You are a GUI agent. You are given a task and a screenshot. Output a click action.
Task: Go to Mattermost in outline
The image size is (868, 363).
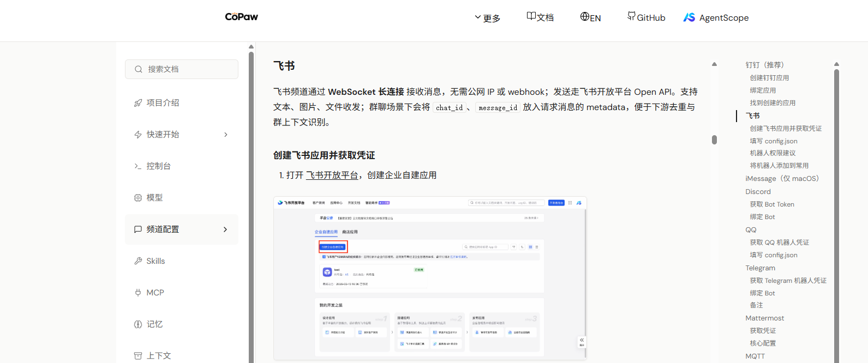click(764, 318)
